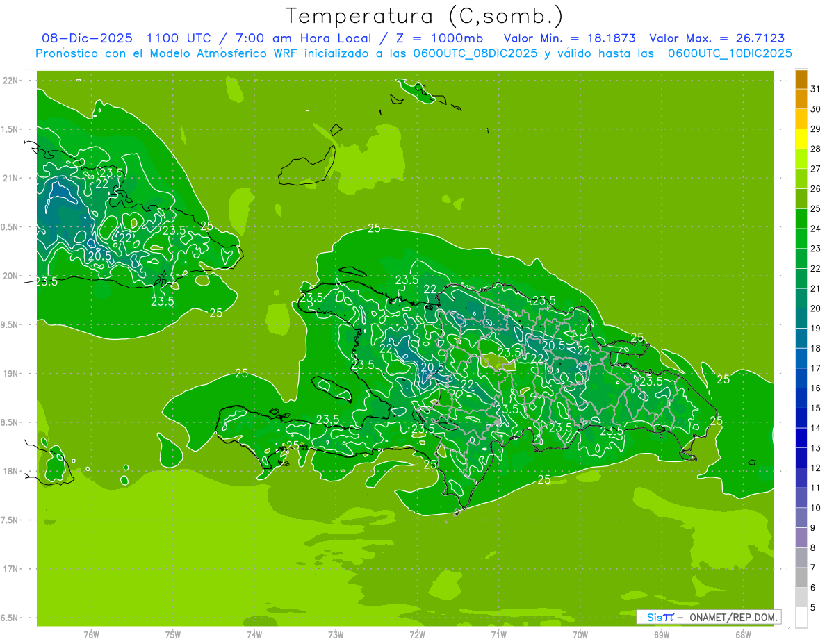
Task: Click the orange legend swatch between 29 and 30
Action: point(801,119)
